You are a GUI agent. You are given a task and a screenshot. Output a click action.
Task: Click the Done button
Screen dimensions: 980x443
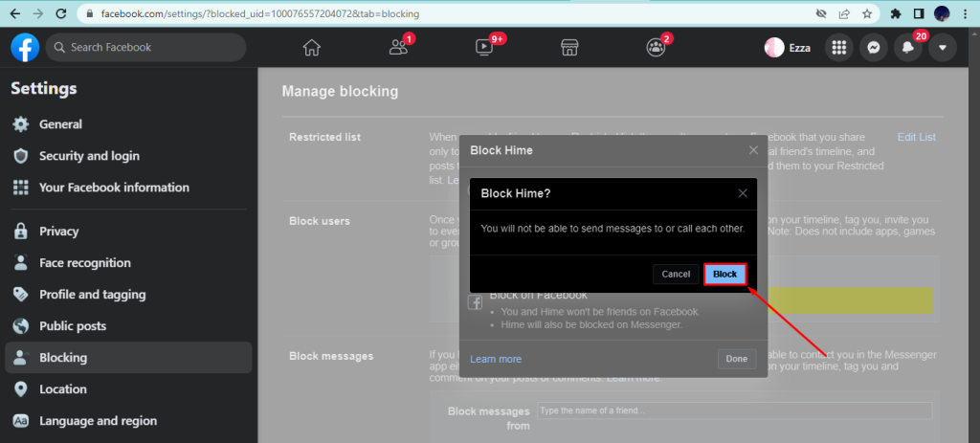(x=737, y=359)
